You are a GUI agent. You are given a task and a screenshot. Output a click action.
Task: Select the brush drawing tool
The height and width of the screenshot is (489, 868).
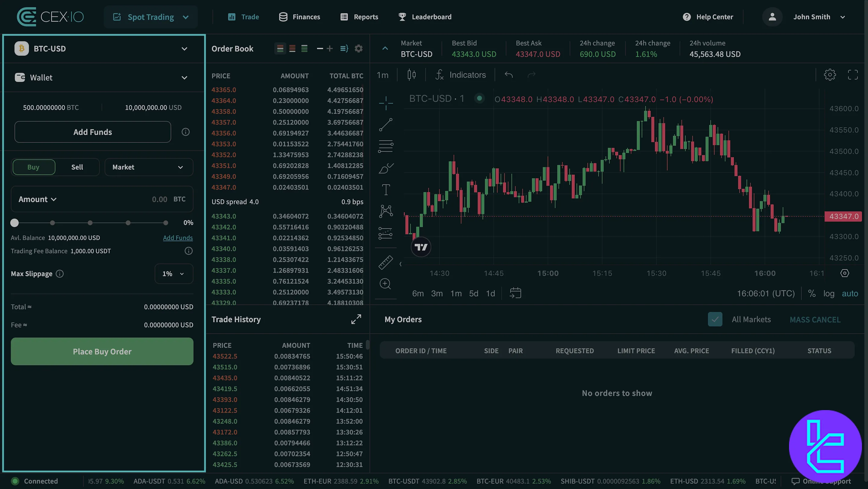pos(386,168)
